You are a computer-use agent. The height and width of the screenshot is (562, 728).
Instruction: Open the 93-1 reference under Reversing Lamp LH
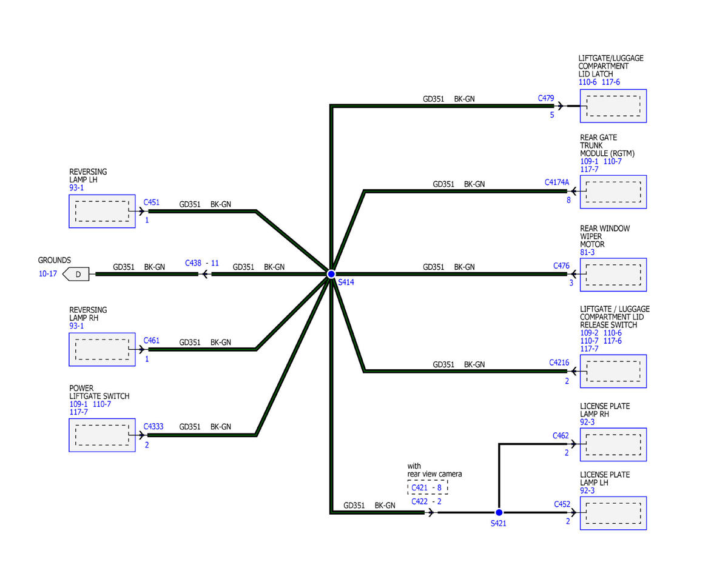pos(76,188)
